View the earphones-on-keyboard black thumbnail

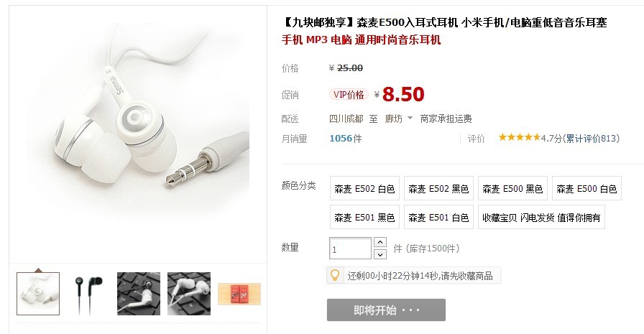click(139, 294)
